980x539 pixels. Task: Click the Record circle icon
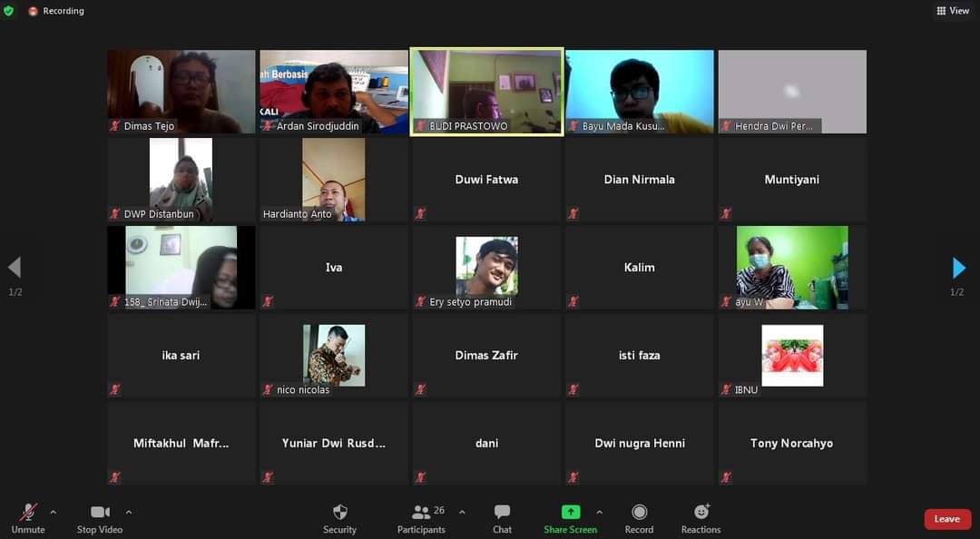pyautogui.click(x=639, y=512)
